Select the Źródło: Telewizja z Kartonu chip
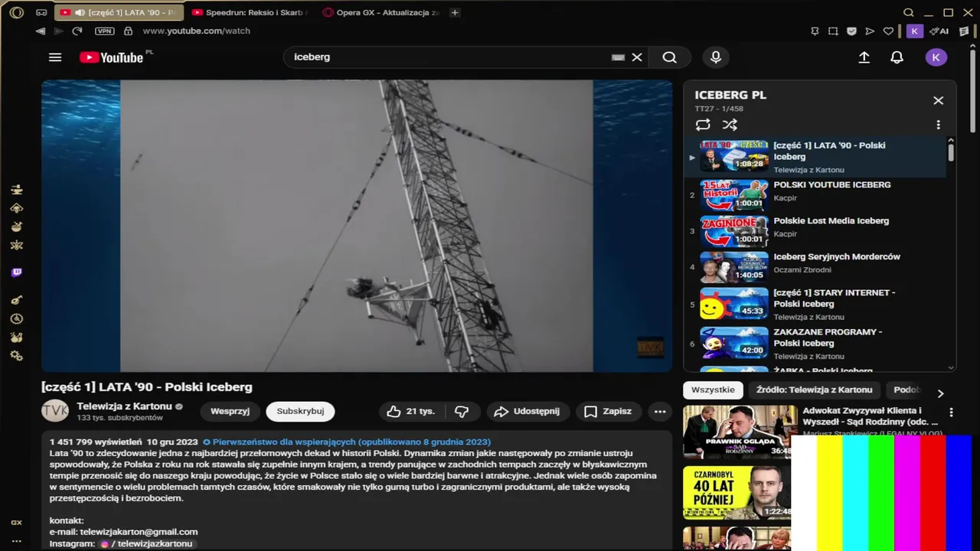 (814, 390)
